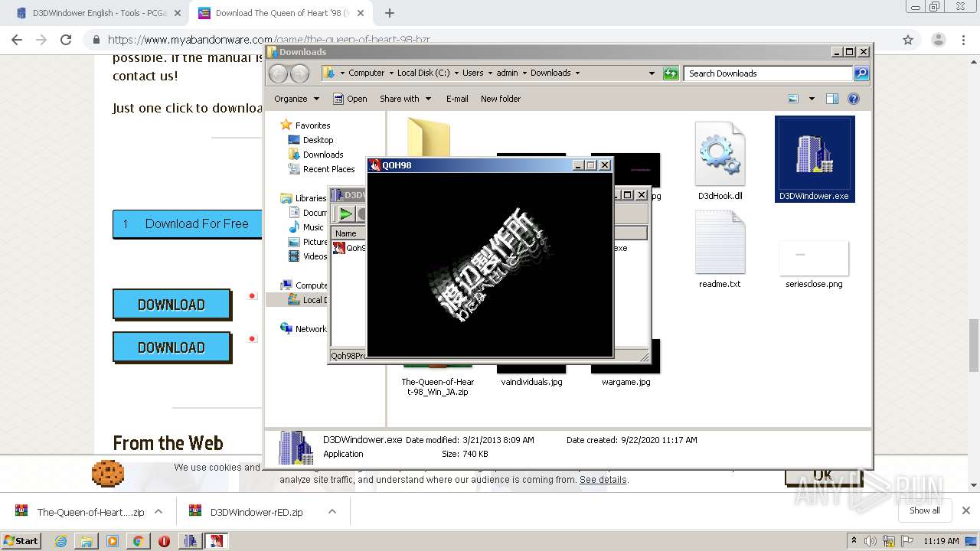Select the yellow folder in Downloads
Viewport: 980px width, 551px height.
(429, 136)
